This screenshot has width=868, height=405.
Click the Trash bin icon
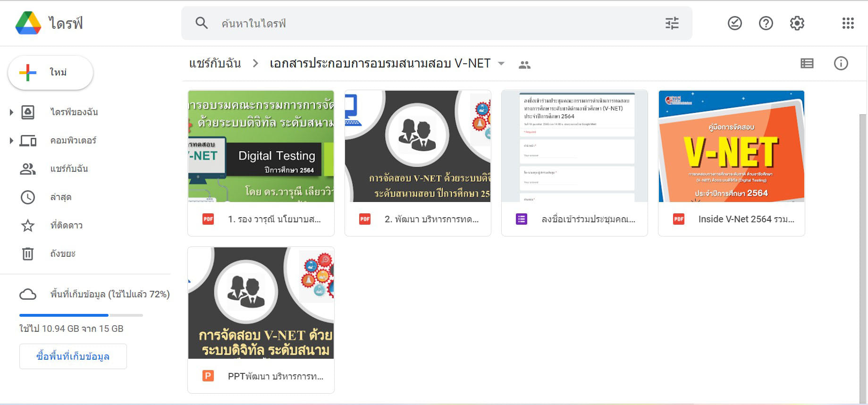[x=28, y=253]
